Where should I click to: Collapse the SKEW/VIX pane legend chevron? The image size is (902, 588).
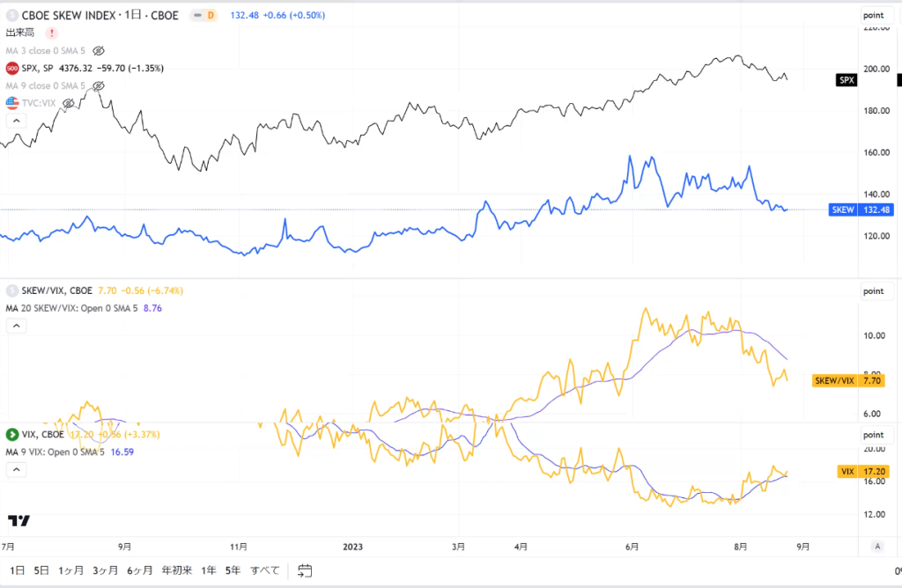[x=16, y=326]
